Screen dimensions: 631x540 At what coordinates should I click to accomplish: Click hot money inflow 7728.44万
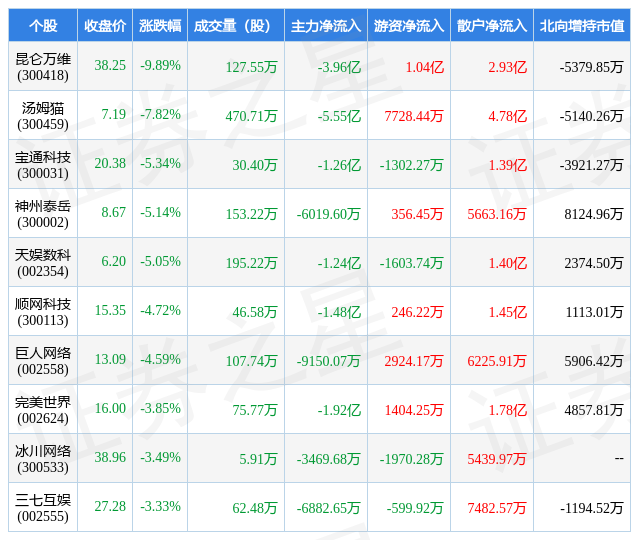point(414,116)
